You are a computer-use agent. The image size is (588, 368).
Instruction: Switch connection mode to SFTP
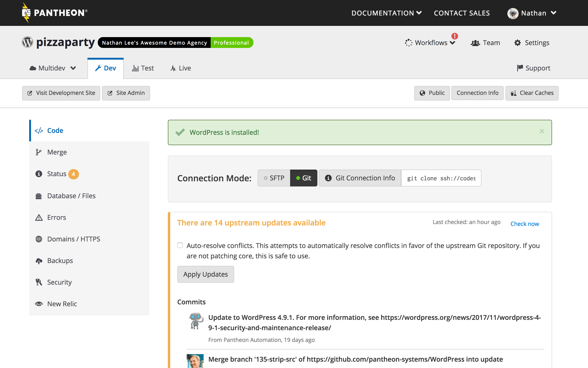pos(274,178)
